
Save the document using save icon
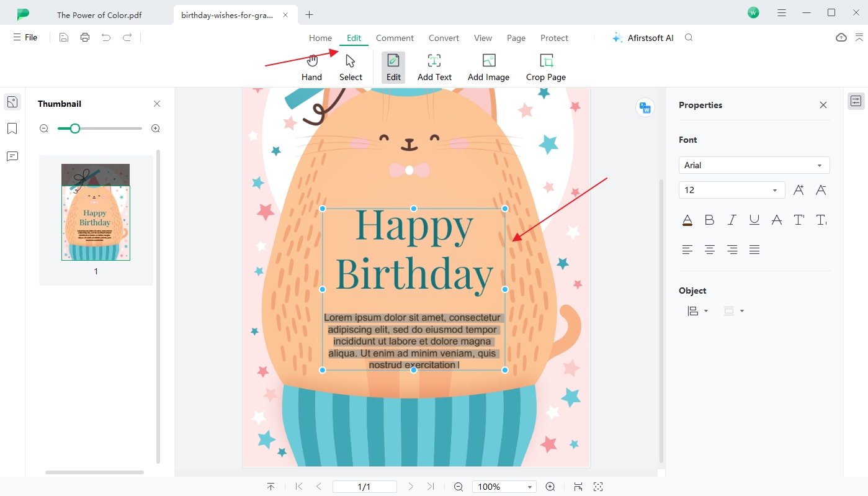pos(64,38)
